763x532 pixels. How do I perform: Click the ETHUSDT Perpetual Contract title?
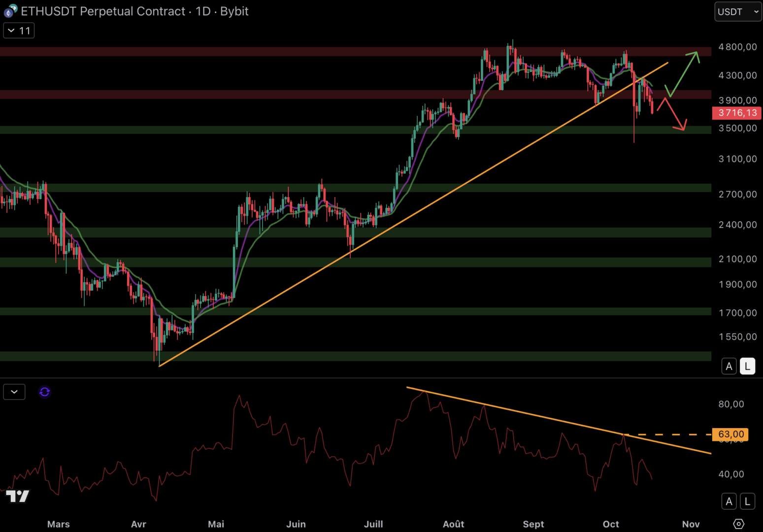coord(103,11)
